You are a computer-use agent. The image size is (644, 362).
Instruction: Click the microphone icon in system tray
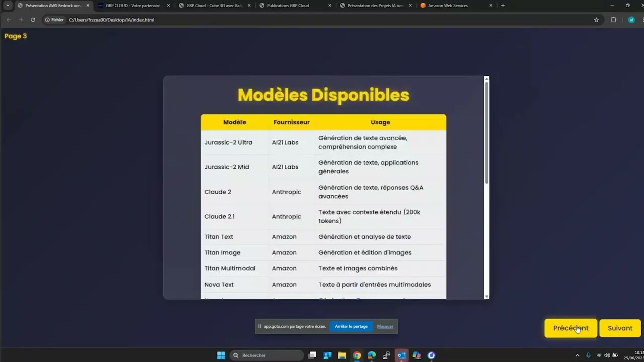click(x=588, y=355)
